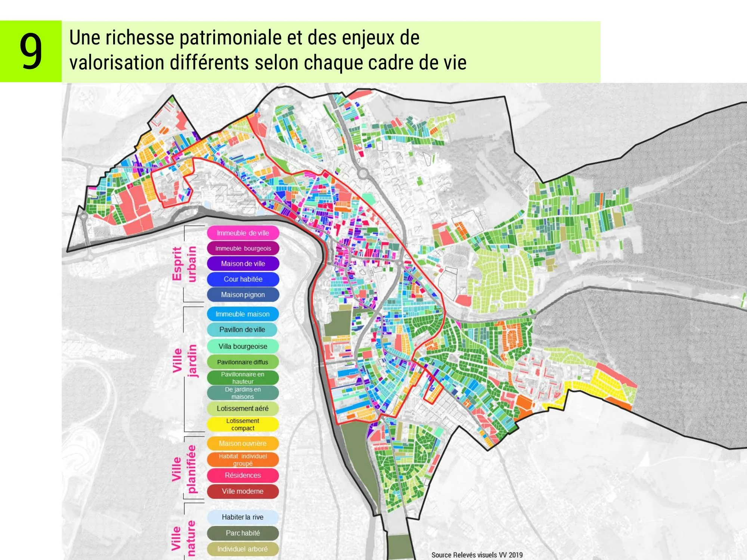Select the 'Habiter la rive' pale blue pill

pos(243,517)
